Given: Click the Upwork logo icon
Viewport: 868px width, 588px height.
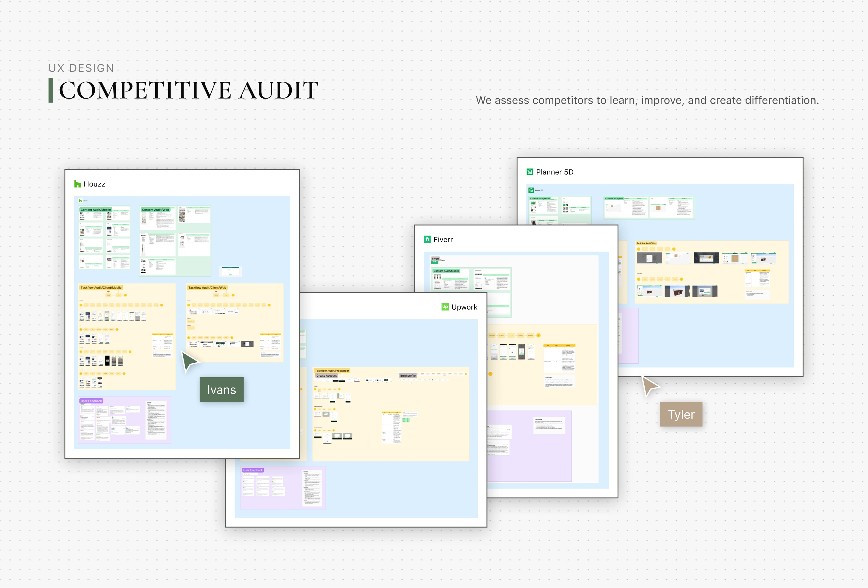Looking at the screenshot, I should tap(445, 307).
